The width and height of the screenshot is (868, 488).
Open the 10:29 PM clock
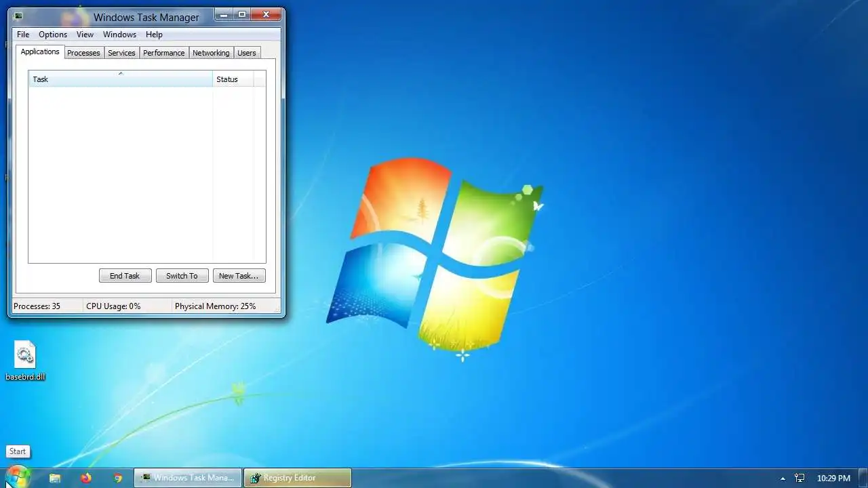click(x=833, y=479)
